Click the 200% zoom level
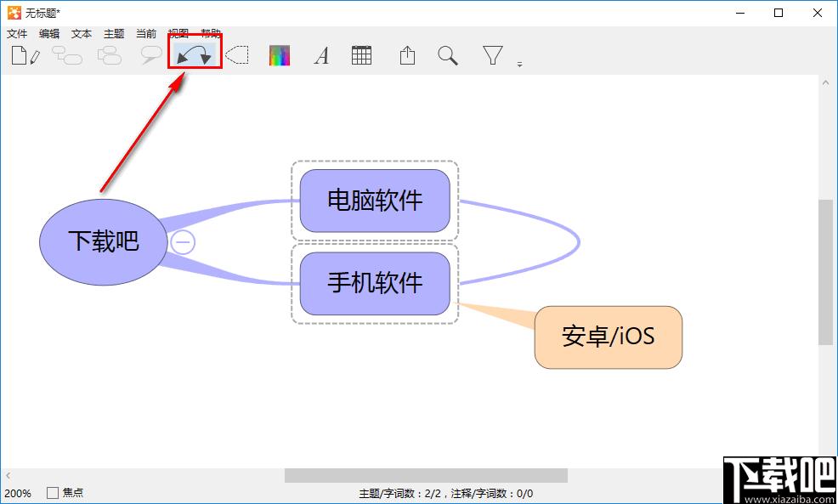Screen dimensions: 838x504 click(18, 493)
